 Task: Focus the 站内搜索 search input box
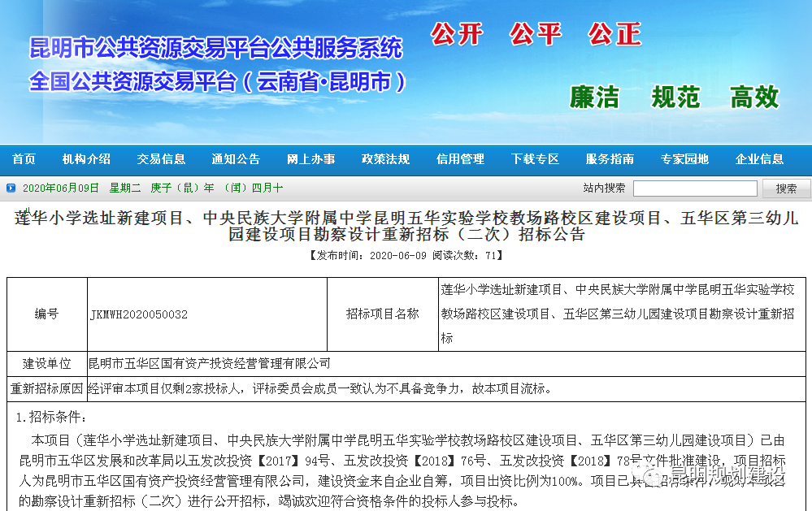pos(695,188)
